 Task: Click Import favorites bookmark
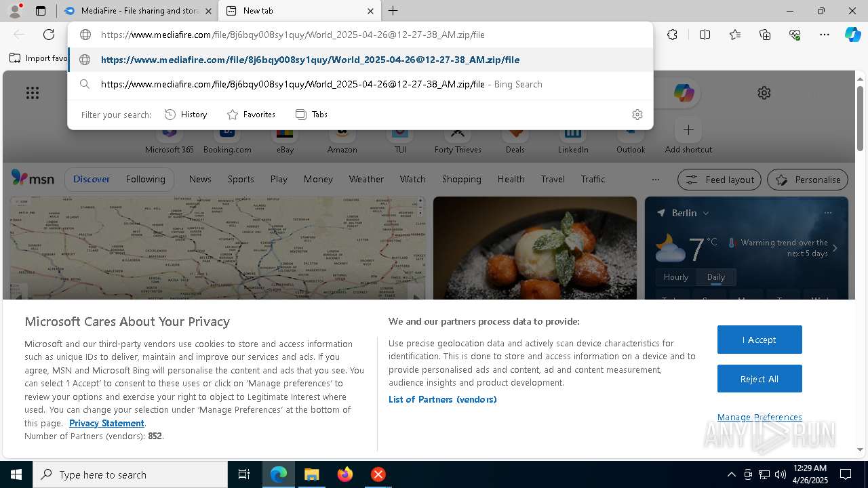click(x=39, y=58)
